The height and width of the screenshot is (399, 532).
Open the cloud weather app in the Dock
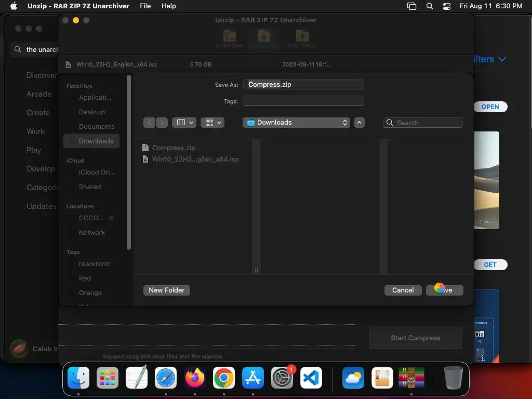(353, 378)
